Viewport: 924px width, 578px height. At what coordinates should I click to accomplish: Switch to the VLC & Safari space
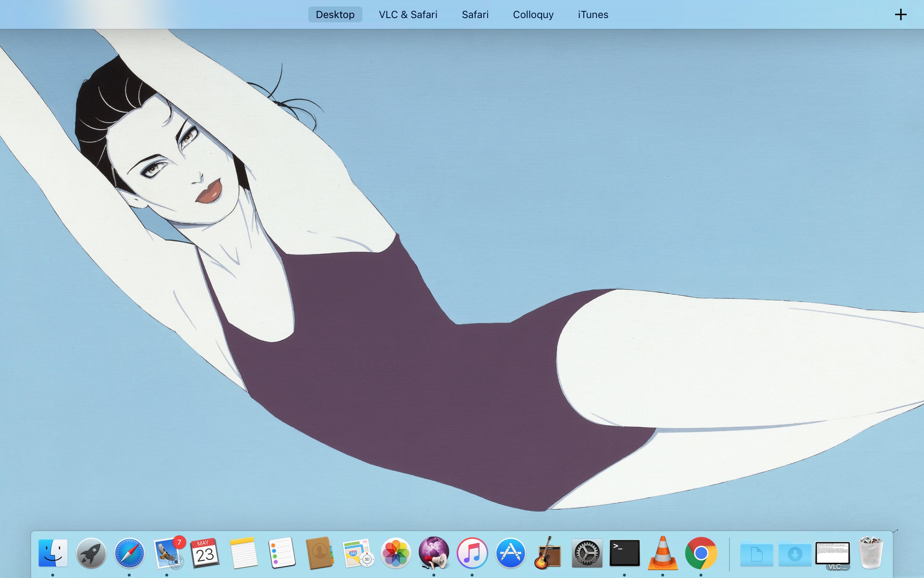click(x=408, y=14)
